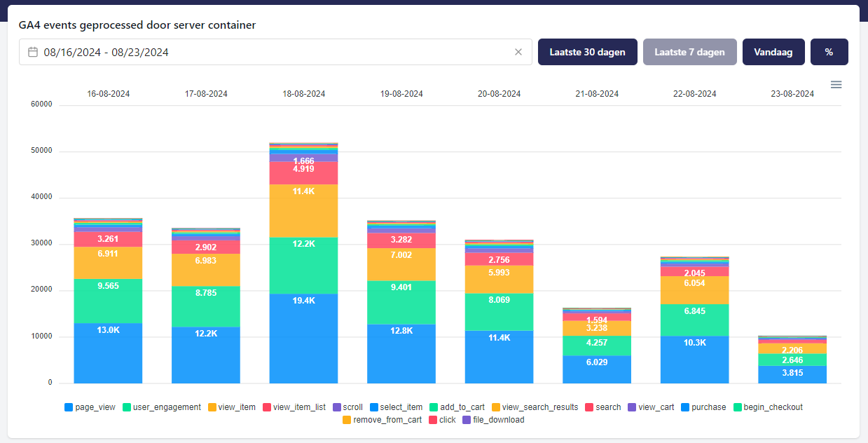
Task: Open the date range picker field
Action: (273, 52)
